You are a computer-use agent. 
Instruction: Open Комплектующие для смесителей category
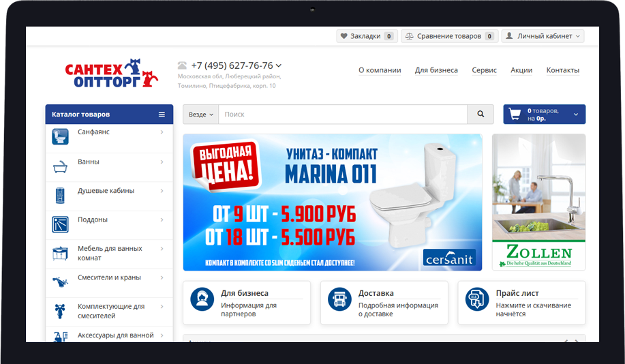(x=111, y=311)
